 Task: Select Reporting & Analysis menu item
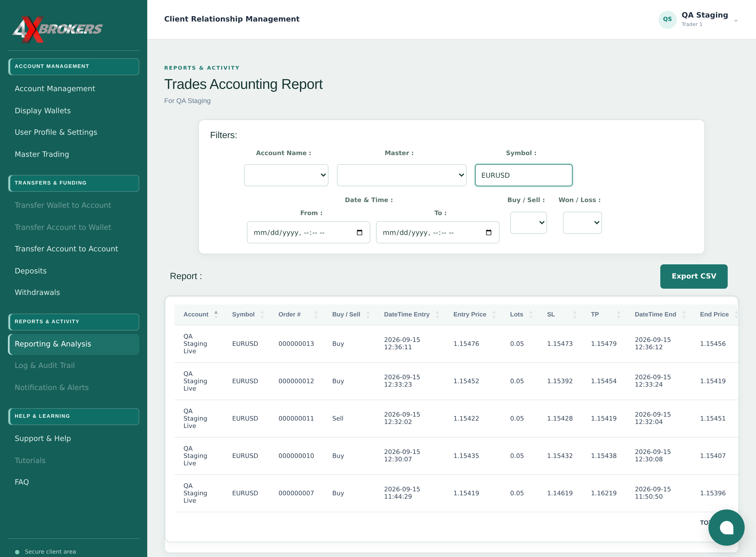[x=74, y=344]
